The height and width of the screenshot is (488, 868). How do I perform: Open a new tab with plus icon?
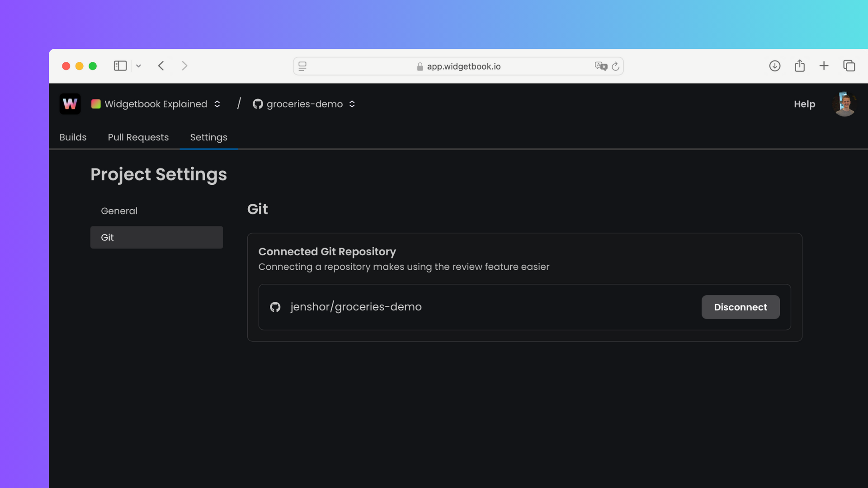(824, 66)
